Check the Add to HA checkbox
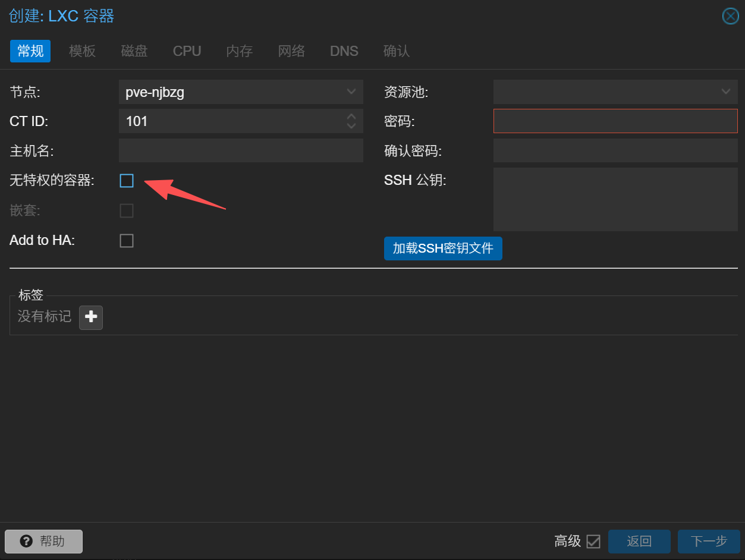 pyautogui.click(x=127, y=241)
